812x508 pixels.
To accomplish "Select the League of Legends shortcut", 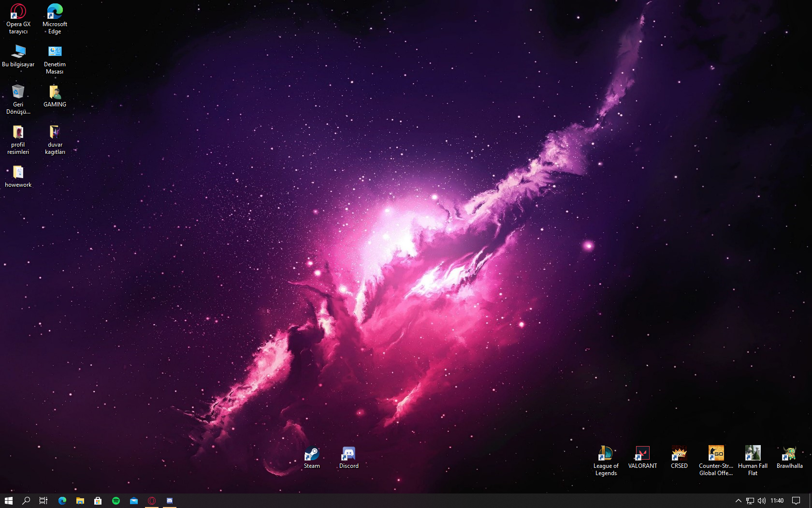I will click(x=606, y=461).
